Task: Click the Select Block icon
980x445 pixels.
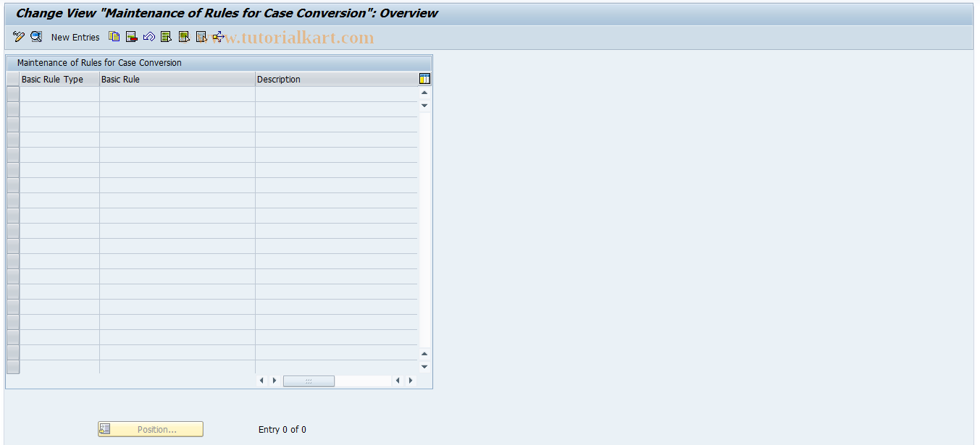Action: [183, 37]
